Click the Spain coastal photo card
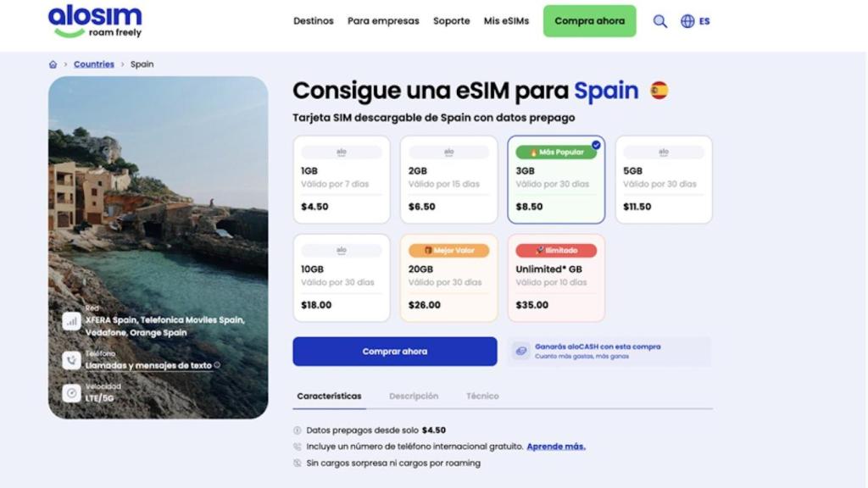Screen dimensions: 868x488 [159, 247]
